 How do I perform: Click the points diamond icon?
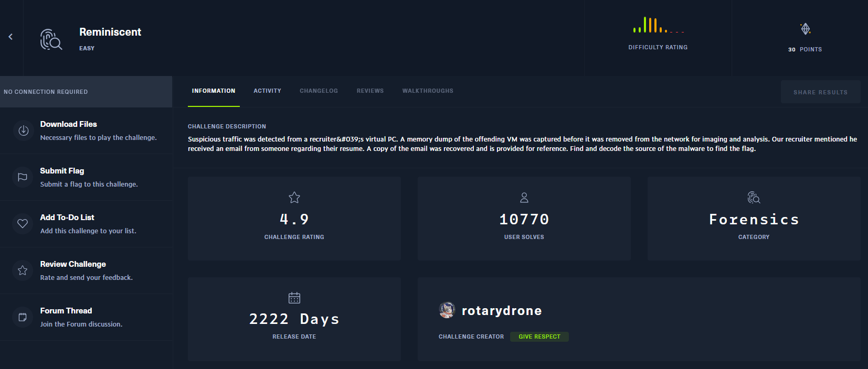805,29
